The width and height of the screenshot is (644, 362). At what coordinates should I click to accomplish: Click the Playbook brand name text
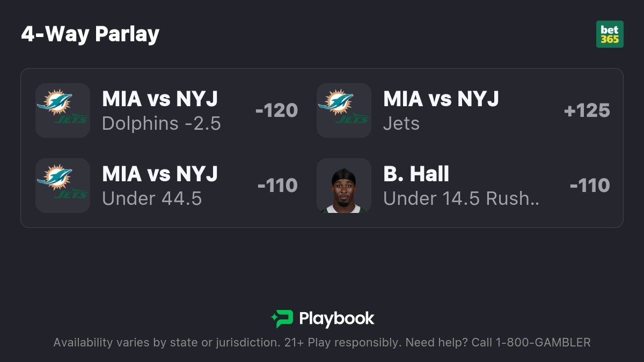point(336,319)
